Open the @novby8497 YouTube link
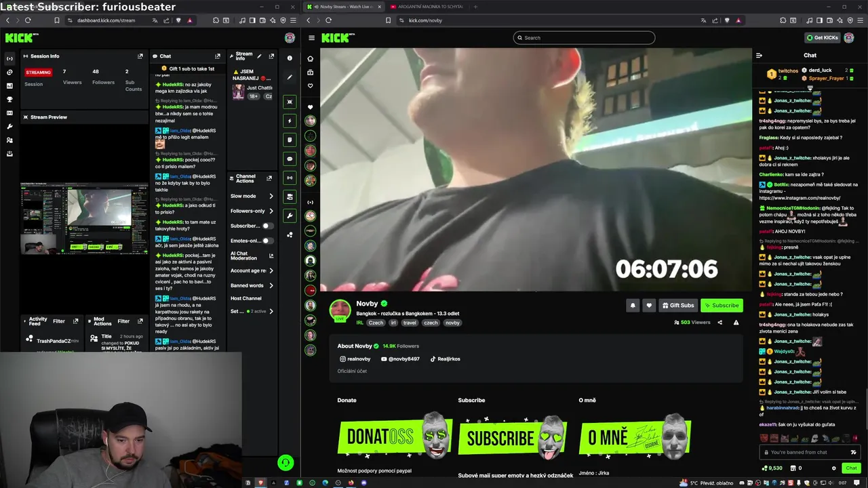 [400, 359]
